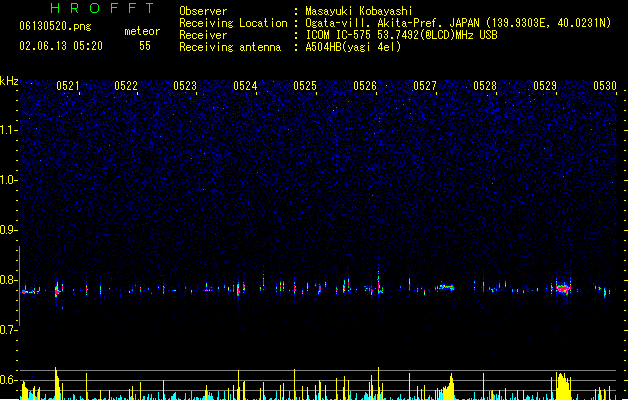Click the 0.9 kHz axis label
629x400 pixels.
pos(8,230)
